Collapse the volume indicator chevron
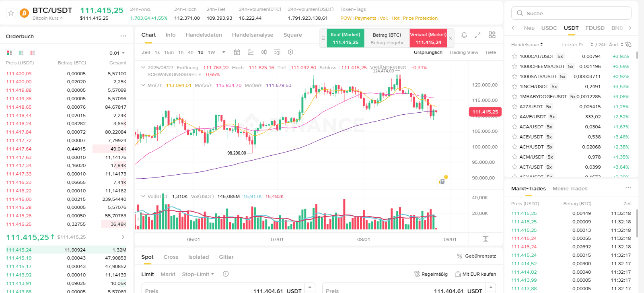 click(x=143, y=196)
